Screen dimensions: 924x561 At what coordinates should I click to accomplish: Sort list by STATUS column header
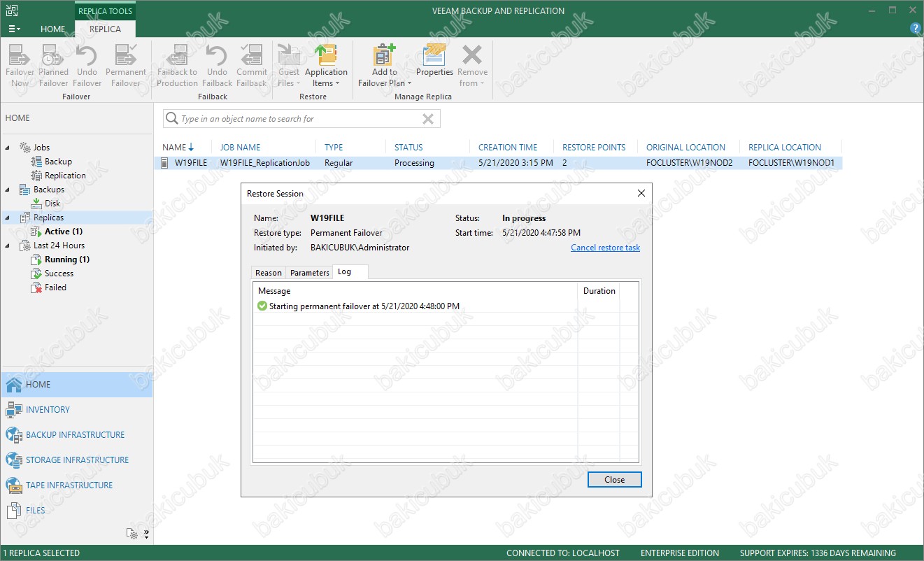(408, 148)
